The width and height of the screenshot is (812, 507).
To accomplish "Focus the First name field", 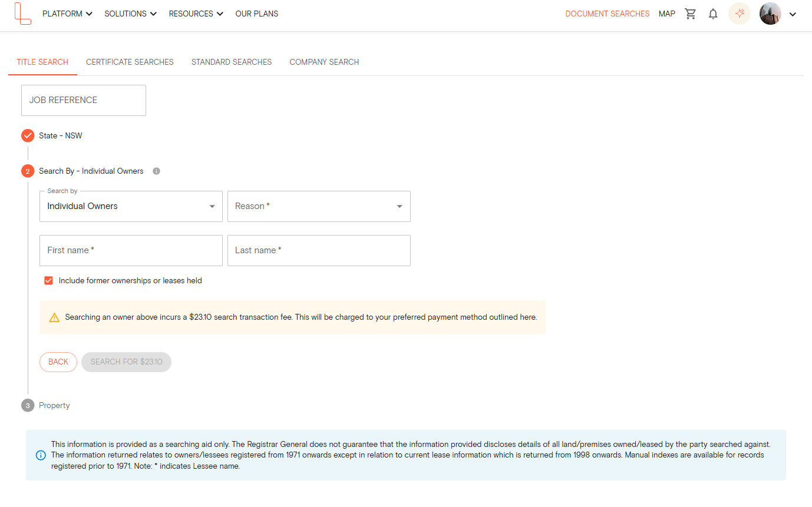I will pyautogui.click(x=131, y=250).
